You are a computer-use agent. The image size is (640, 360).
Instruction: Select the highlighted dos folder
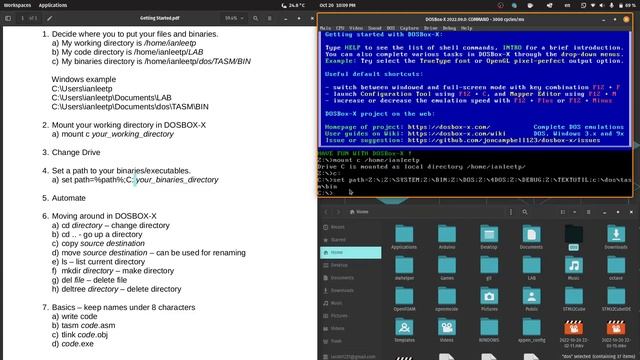pos(573,234)
